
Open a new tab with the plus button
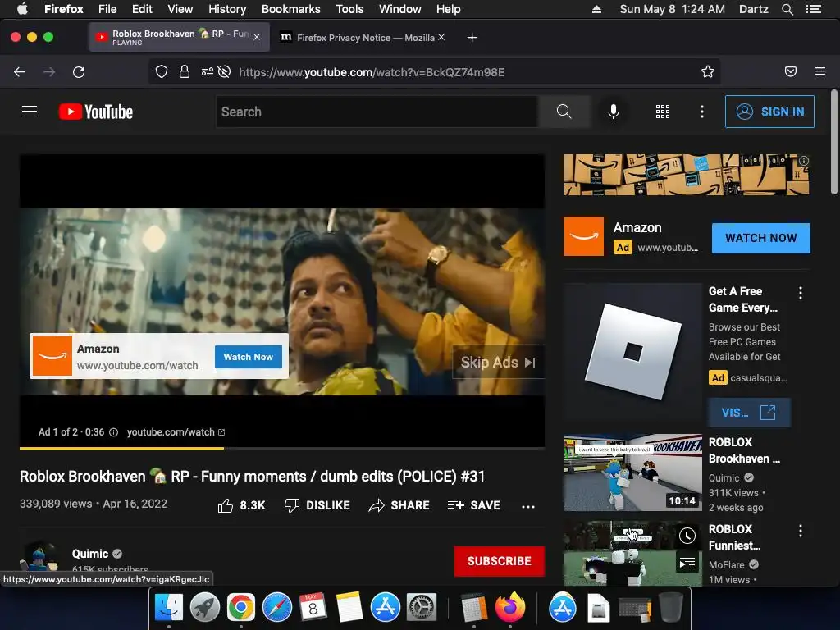472,38
